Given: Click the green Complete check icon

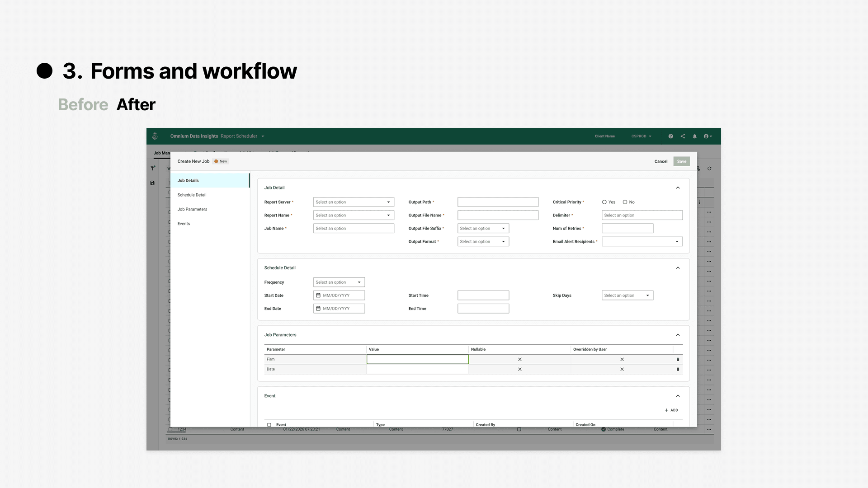Looking at the screenshot, I should click(x=604, y=429).
